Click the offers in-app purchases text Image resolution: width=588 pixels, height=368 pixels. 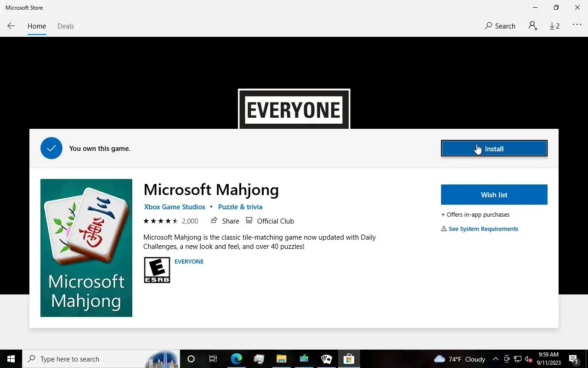click(475, 214)
